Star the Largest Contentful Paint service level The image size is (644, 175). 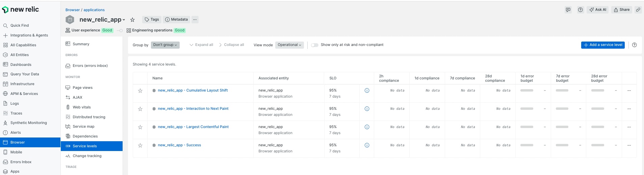(x=140, y=127)
